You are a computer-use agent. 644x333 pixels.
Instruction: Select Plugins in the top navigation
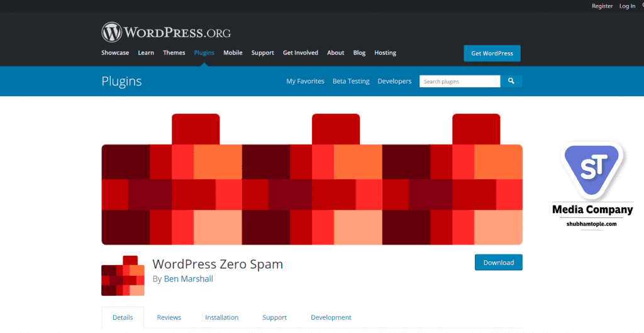(x=204, y=53)
